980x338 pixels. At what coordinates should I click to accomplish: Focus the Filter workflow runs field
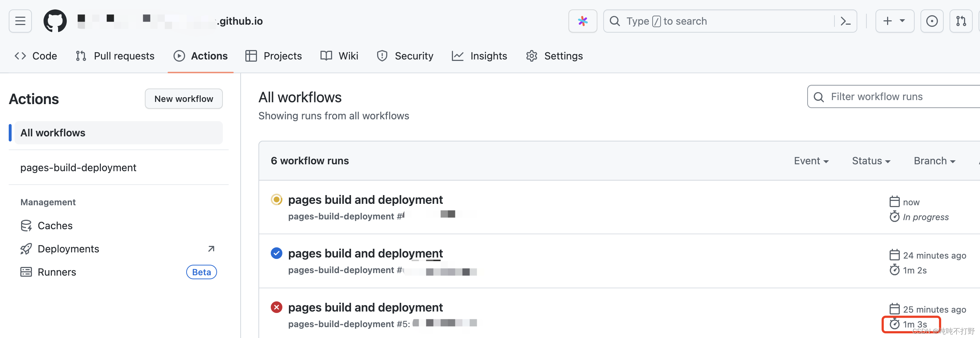pyautogui.click(x=894, y=96)
